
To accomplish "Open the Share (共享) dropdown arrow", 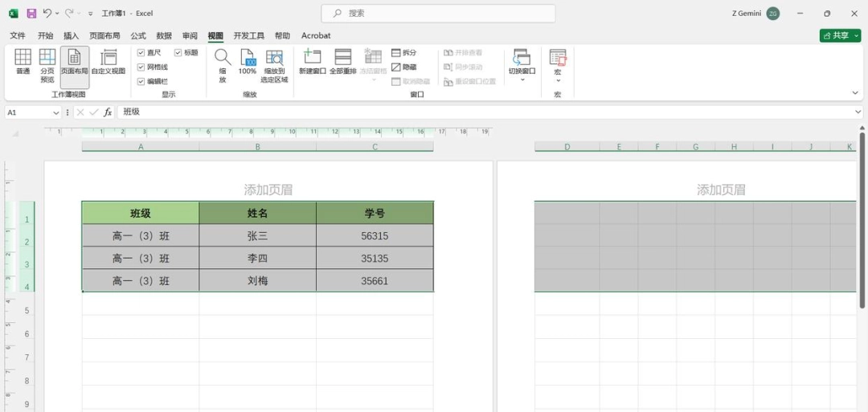I will click(857, 35).
